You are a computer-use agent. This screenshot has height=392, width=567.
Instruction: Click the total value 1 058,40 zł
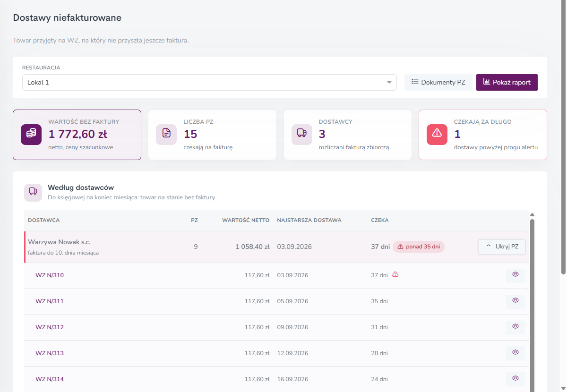tap(253, 247)
